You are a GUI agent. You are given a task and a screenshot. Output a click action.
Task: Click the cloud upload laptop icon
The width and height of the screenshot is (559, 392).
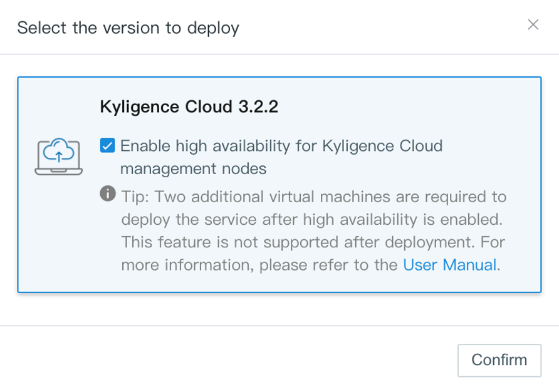pyautogui.click(x=59, y=157)
